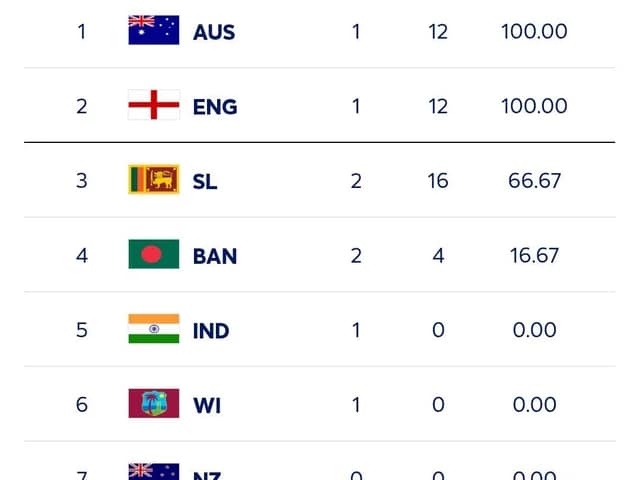Open the ENG team name
The width and height of the screenshot is (640, 480).
coord(215,107)
